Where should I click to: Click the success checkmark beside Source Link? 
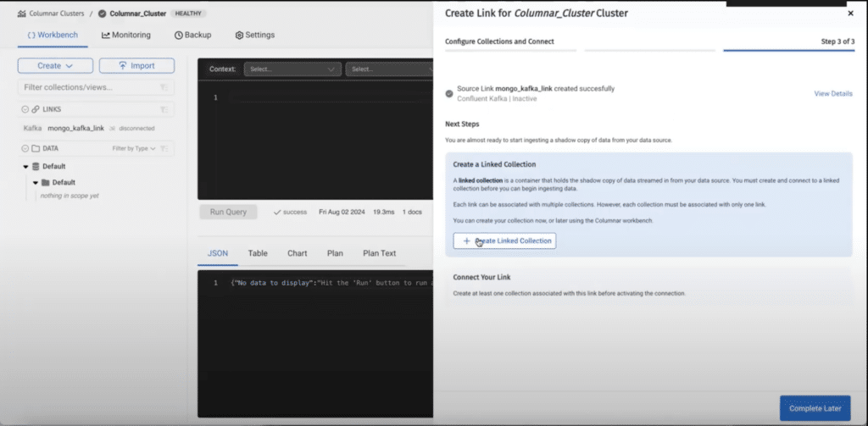point(449,92)
